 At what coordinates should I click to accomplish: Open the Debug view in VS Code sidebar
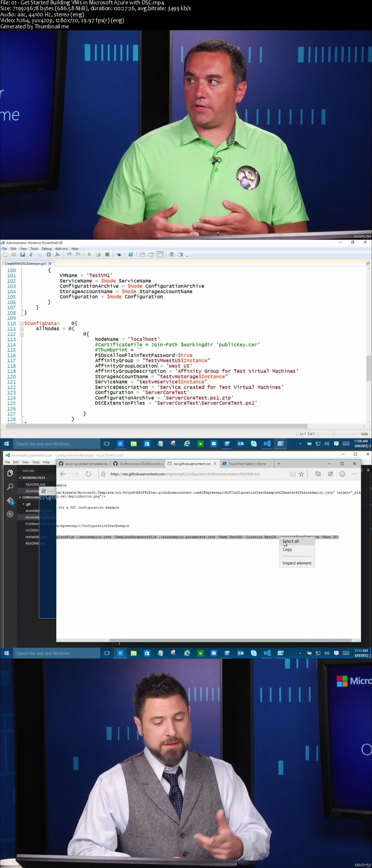tap(10, 514)
